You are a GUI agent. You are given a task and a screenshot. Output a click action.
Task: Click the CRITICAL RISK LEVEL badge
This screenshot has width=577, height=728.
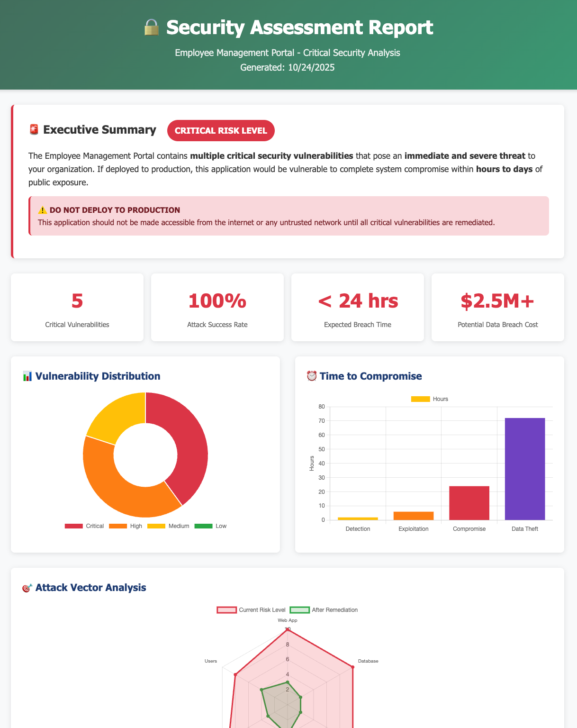tap(221, 131)
